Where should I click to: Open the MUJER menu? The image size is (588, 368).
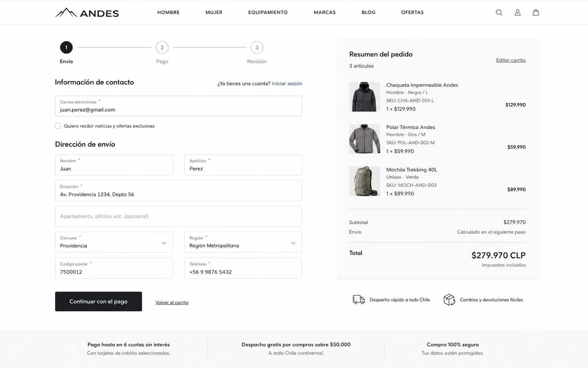tap(214, 12)
